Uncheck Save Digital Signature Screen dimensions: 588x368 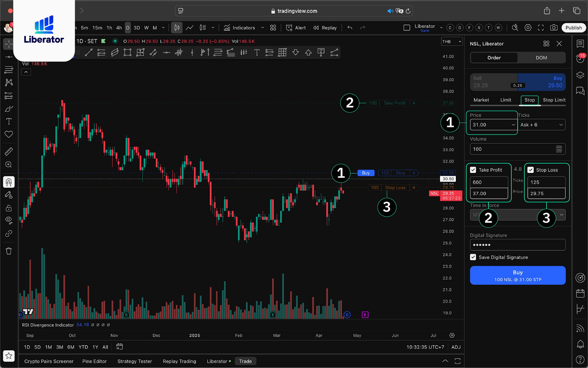(x=473, y=257)
